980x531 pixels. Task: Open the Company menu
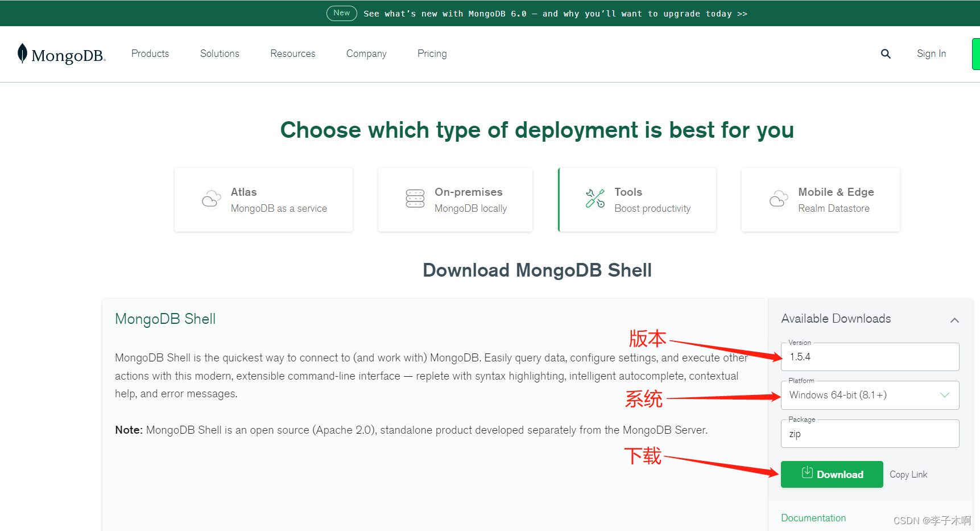(x=366, y=53)
